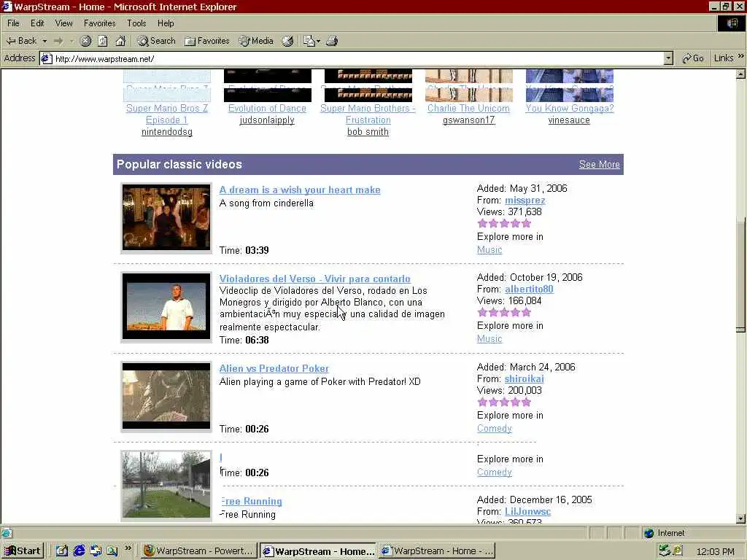Click the Back arrow toolbar button
747x560 pixels.
21,41
